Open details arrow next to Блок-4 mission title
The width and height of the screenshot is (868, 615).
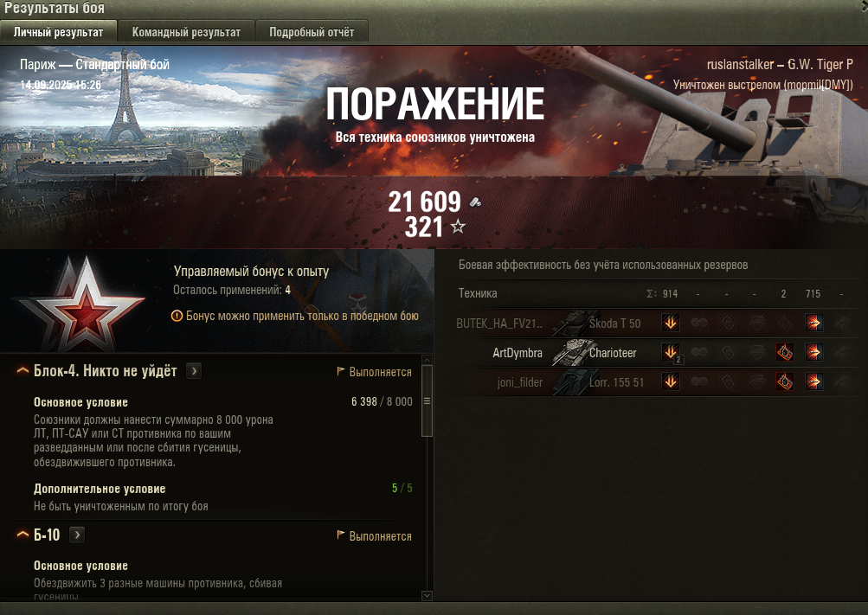194,371
